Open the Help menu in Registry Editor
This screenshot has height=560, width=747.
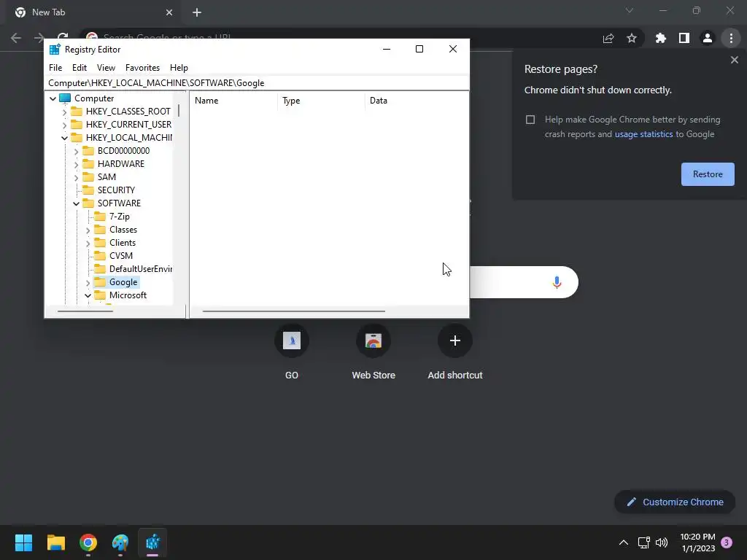pos(179,68)
